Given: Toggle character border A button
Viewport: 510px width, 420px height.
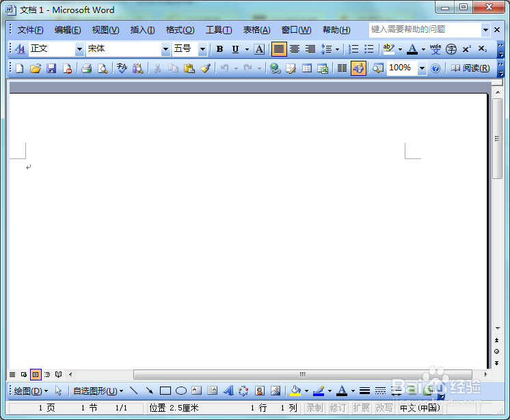Looking at the screenshot, I should pyautogui.click(x=259, y=49).
